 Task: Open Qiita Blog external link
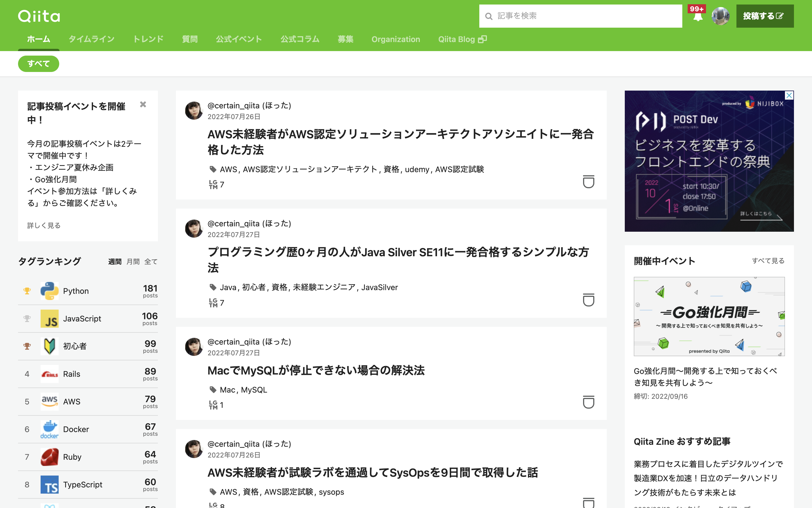tap(462, 39)
